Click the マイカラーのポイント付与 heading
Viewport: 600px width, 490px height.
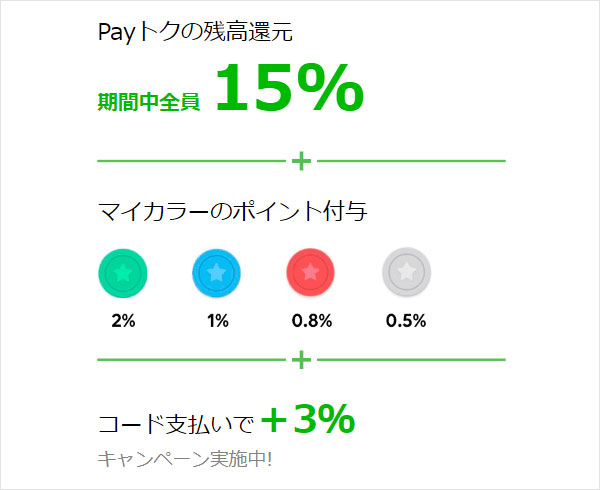233,211
